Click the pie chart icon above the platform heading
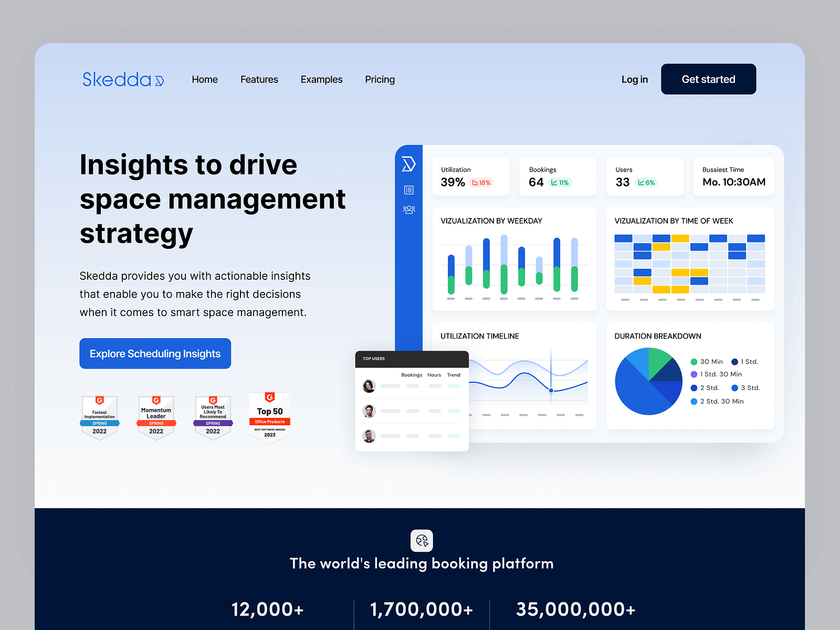This screenshot has width=840, height=630. tap(422, 541)
